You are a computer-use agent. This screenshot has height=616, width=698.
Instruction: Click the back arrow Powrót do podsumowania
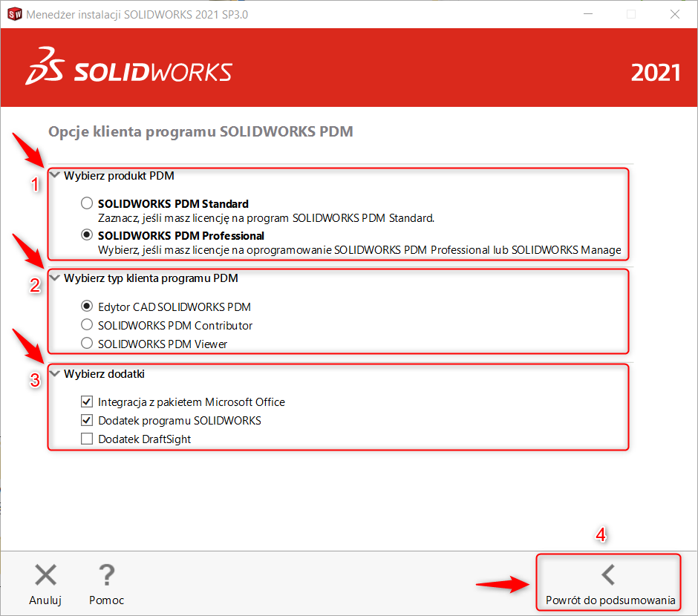[x=609, y=574]
